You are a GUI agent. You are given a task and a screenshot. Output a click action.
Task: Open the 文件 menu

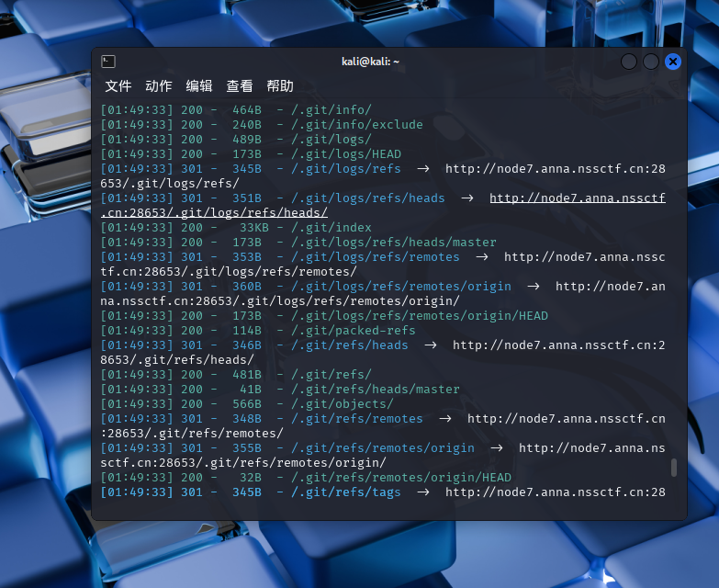(118, 86)
